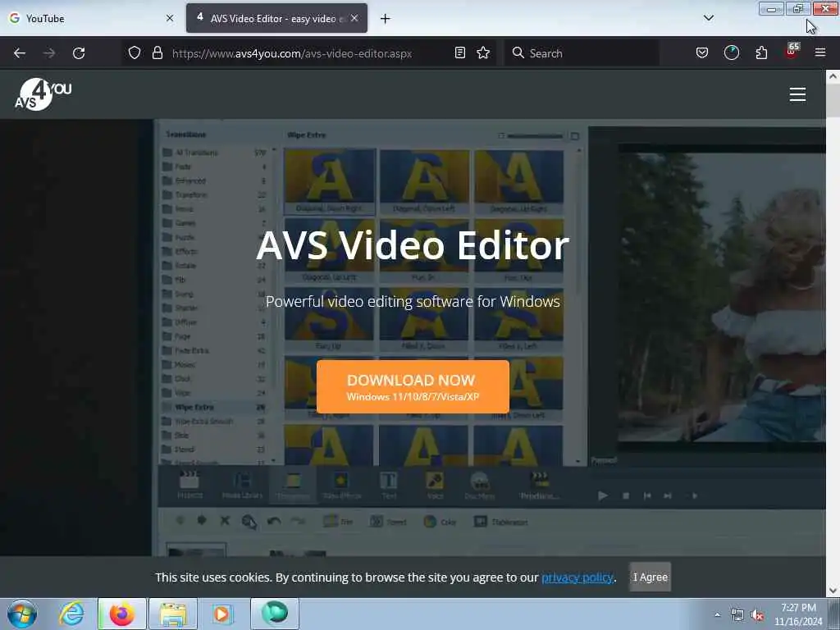Open the Windows Start menu
This screenshot has height=630, width=840.
pyautogui.click(x=22, y=614)
